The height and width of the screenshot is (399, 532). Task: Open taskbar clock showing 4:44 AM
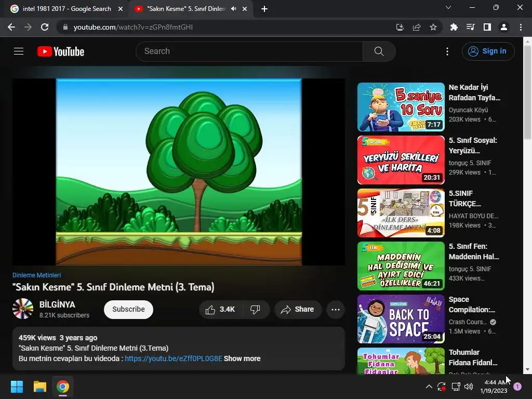click(x=494, y=387)
